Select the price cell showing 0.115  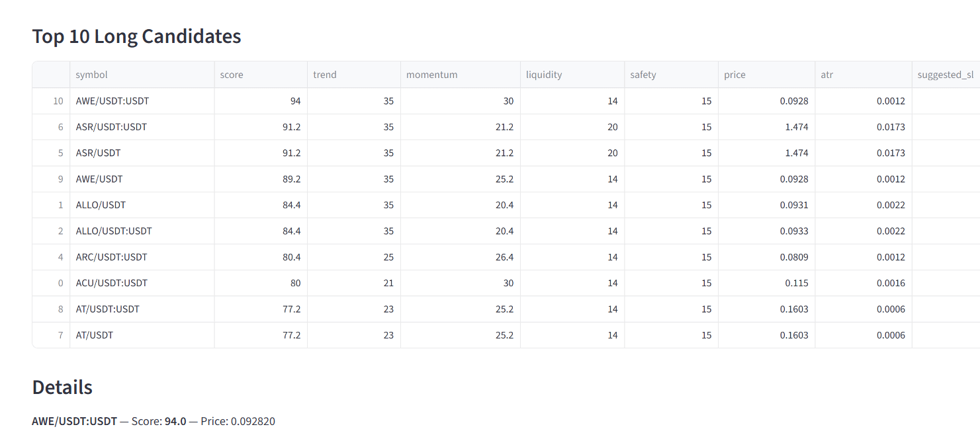(797, 283)
